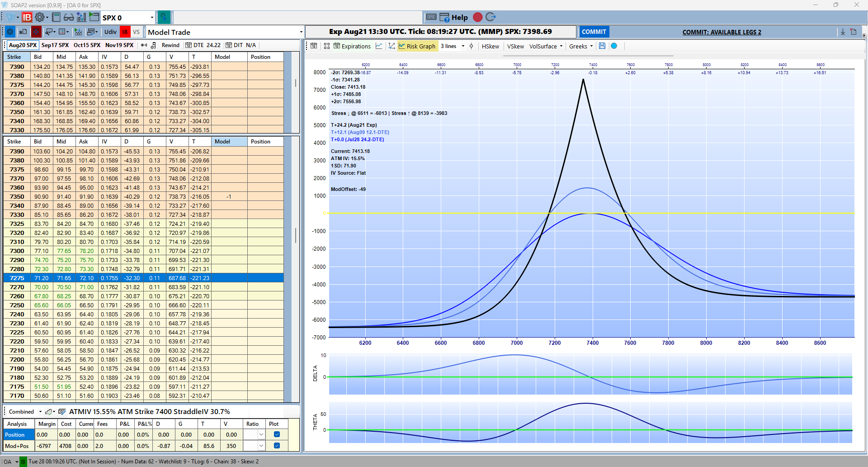868x467 pixels.
Task: Expand the wrench tools dropdown in chain toolbar
Action: coord(50,32)
